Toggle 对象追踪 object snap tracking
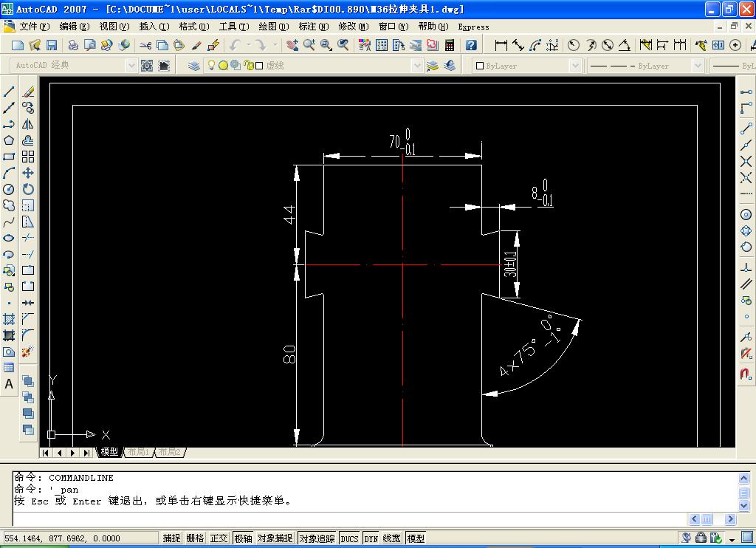Viewport: 756px width, 548px height. [317, 538]
